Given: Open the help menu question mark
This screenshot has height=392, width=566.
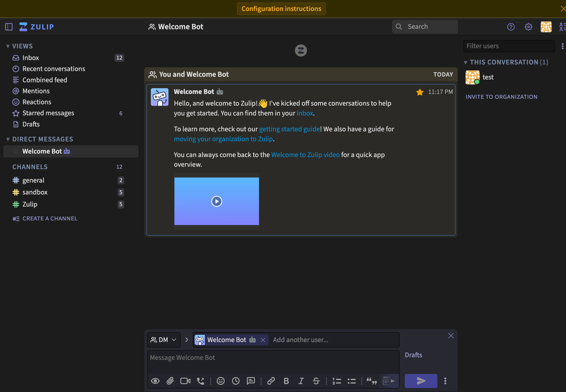Looking at the screenshot, I should (511, 27).
